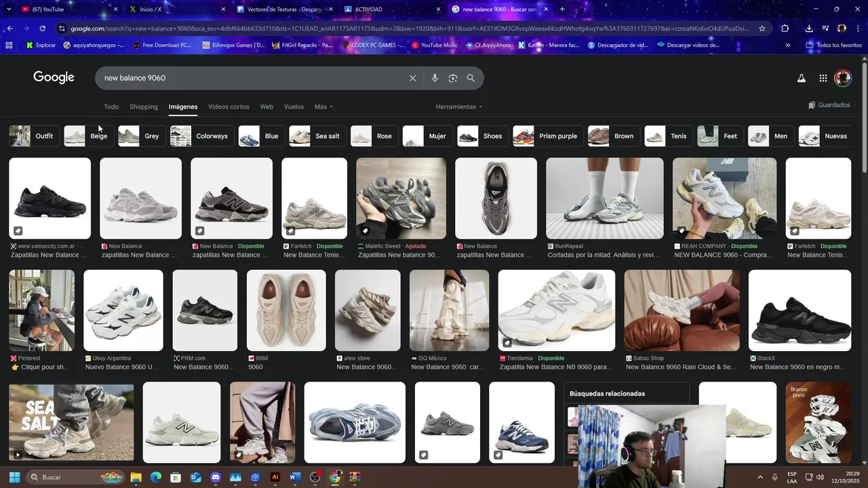
Task: Open Microsoft Edge from the taskbar
Action: click(x=155, y=477)
